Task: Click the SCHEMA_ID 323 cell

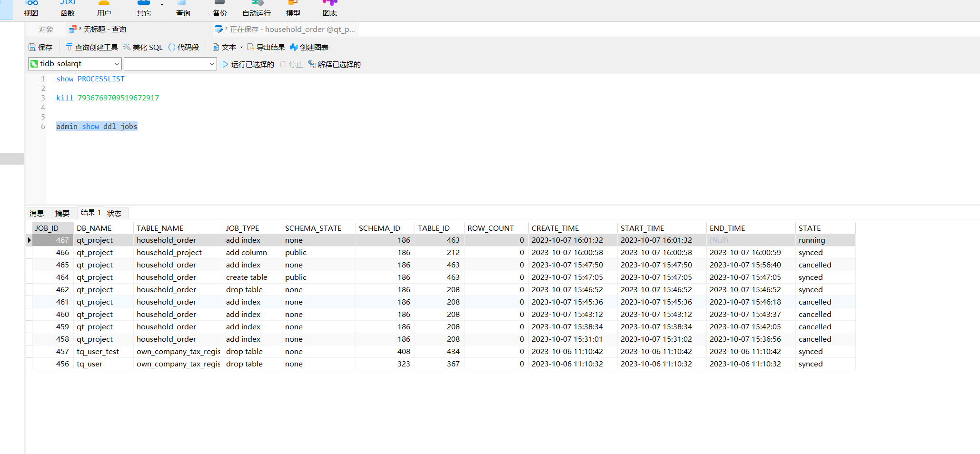Action: (x=385, y=364)
